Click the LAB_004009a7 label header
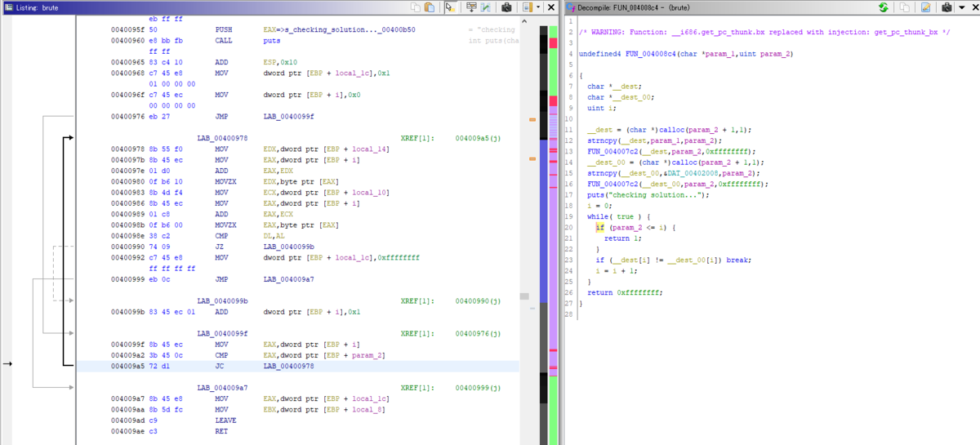 pyautogui.click(x=222, y=388)
